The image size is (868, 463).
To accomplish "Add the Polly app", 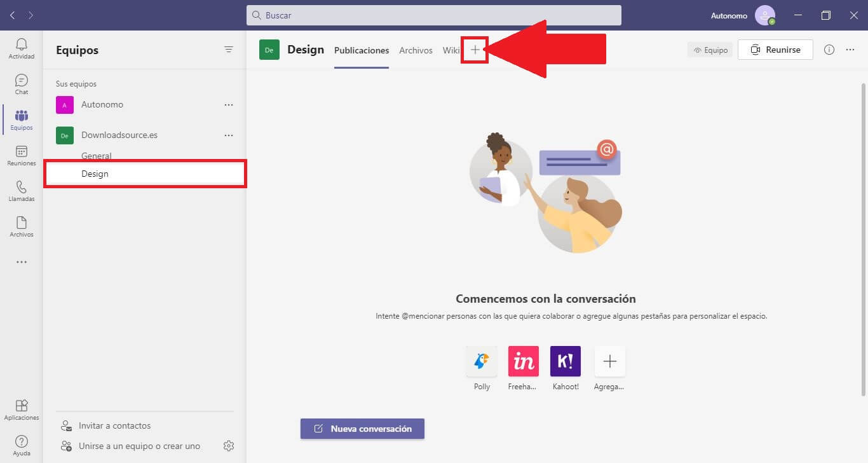I will (x=482, y=362).
